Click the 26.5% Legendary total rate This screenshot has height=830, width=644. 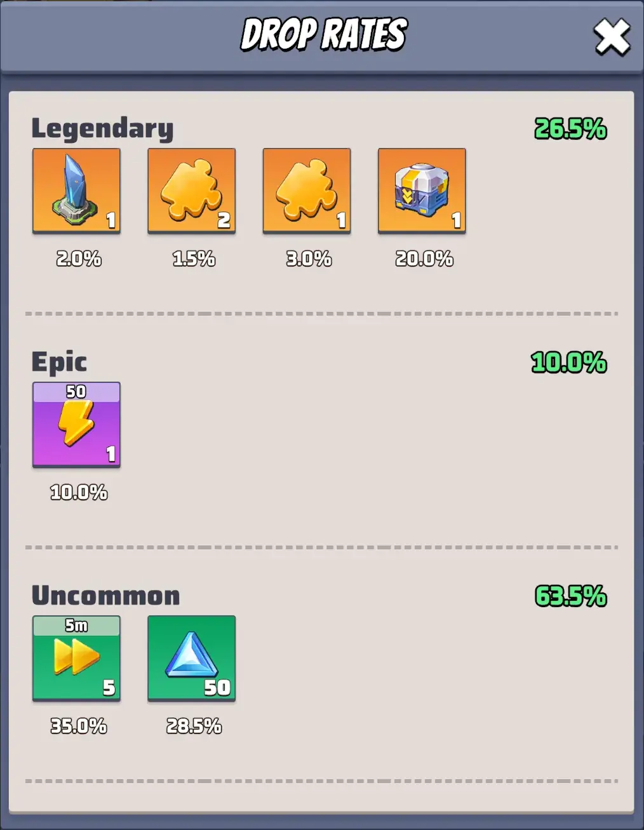tap(570, 129)
